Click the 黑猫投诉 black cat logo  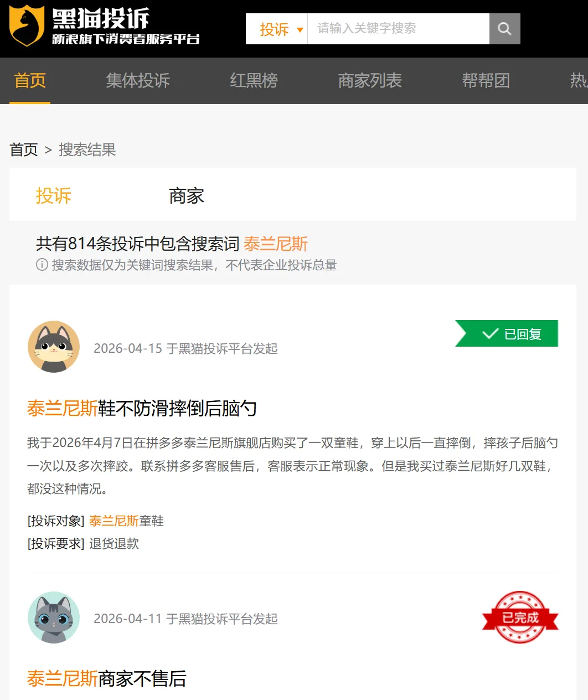coord(27,27)
